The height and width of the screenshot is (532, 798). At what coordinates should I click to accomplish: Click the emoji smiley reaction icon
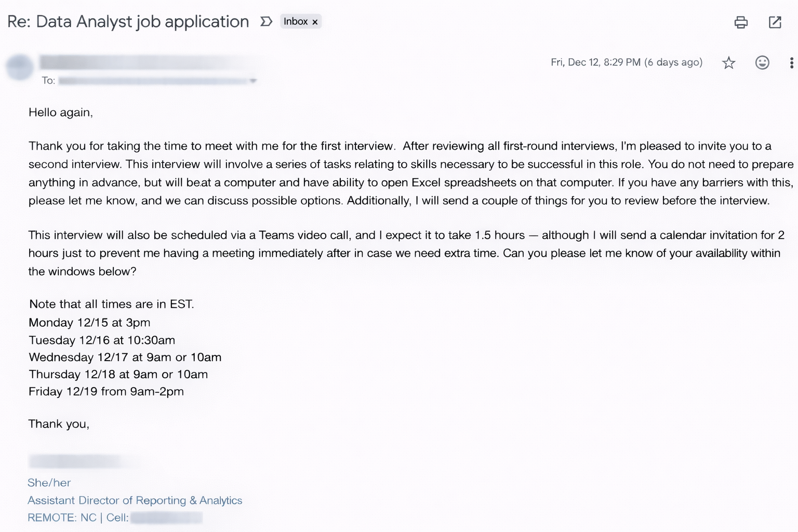point(762,62)
